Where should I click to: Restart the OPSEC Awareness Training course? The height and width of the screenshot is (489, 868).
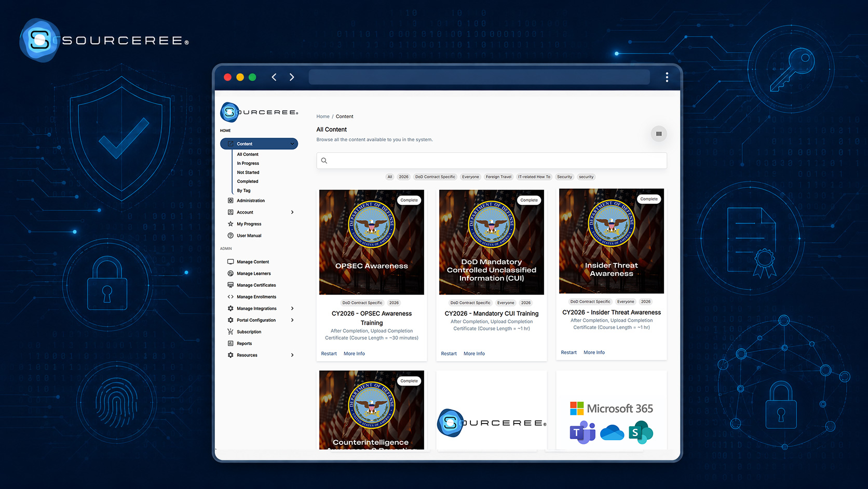pyautogui.click(x=329, y=354)
